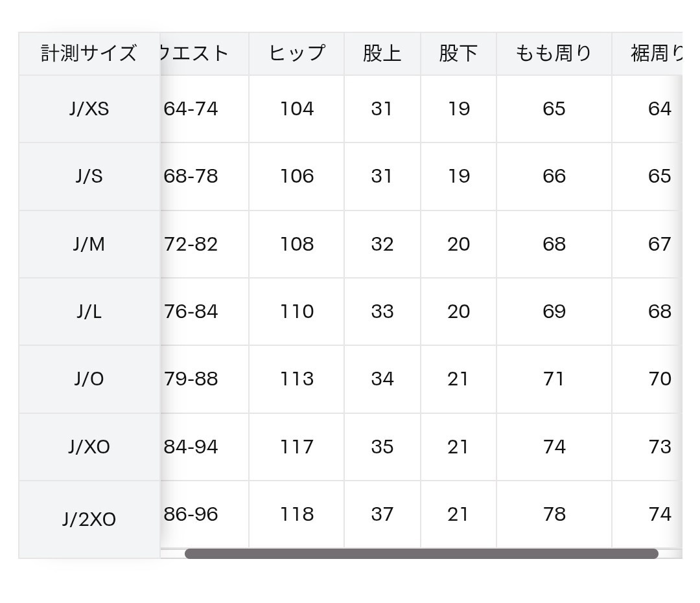The height and width of the screenshot is (603, 700).
Task: Select the J/L row label
Action: pyautogui.click(x=89, y=312)
